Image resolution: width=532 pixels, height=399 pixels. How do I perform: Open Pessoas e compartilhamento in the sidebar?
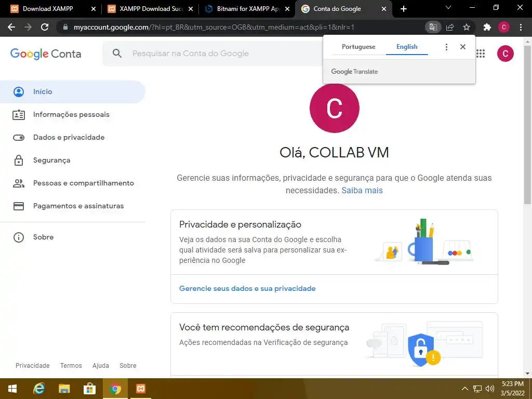pyautogui.click(x=73, y=183)
